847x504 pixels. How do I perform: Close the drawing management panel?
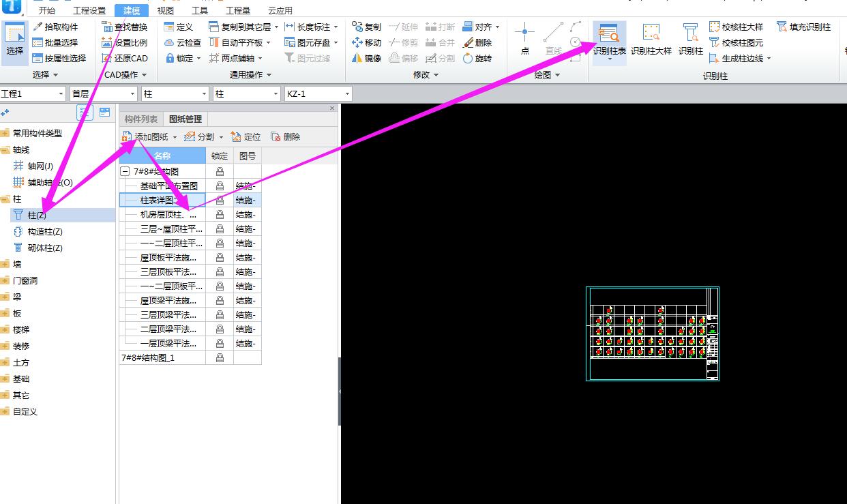point(332,108)
